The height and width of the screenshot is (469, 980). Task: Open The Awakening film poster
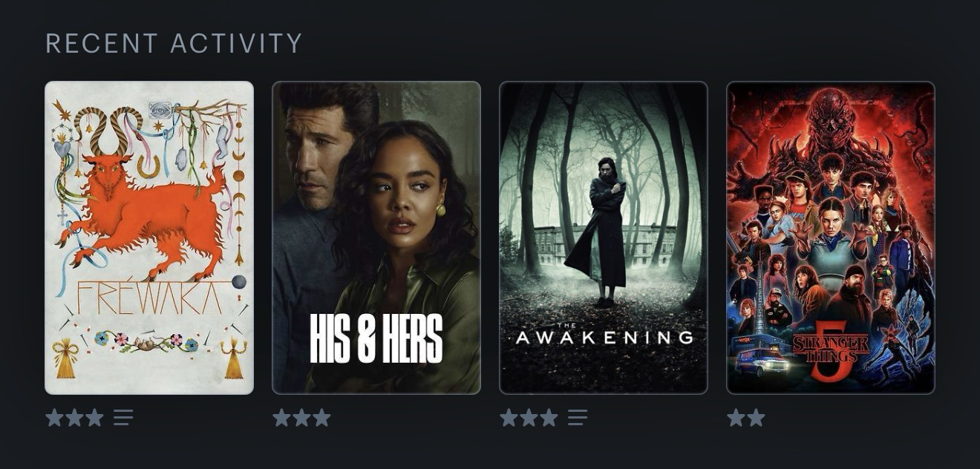pos(604,237)
